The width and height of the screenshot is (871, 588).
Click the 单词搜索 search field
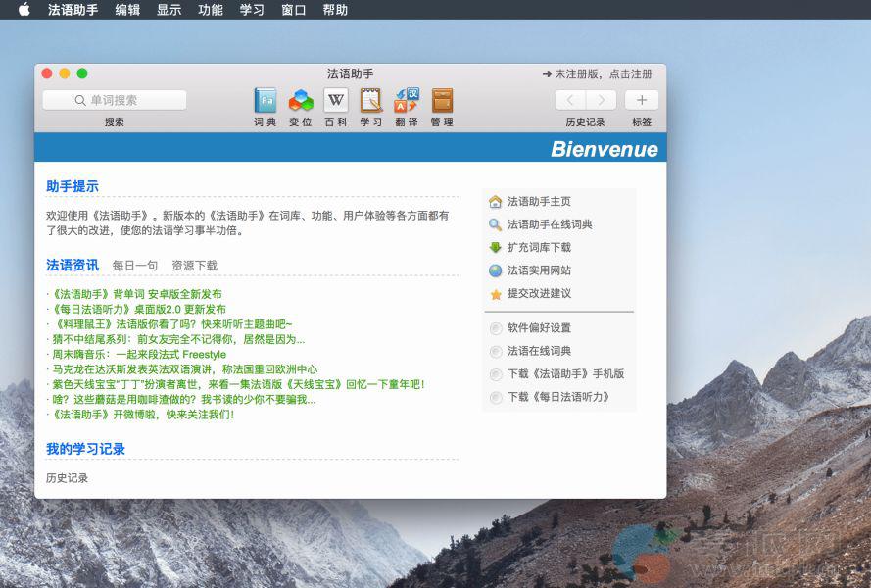pos(115,100)
